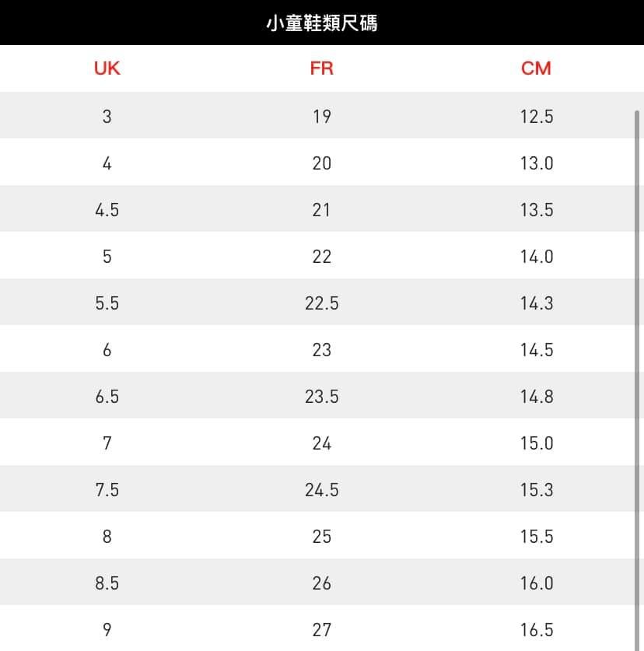
Task: Click the UK column header
Action: (x=107, y=68)
